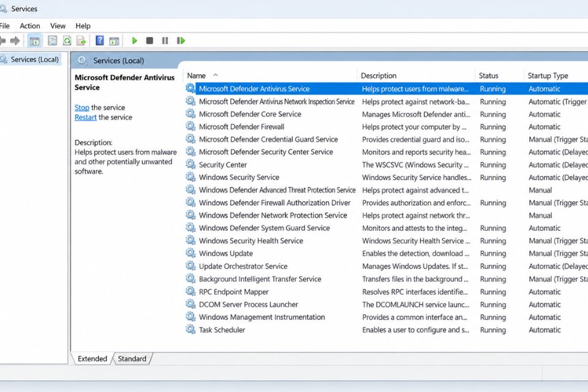Click gear icon next to Microsoft Defender Core Service
The image size is (588, 392).
190,114
